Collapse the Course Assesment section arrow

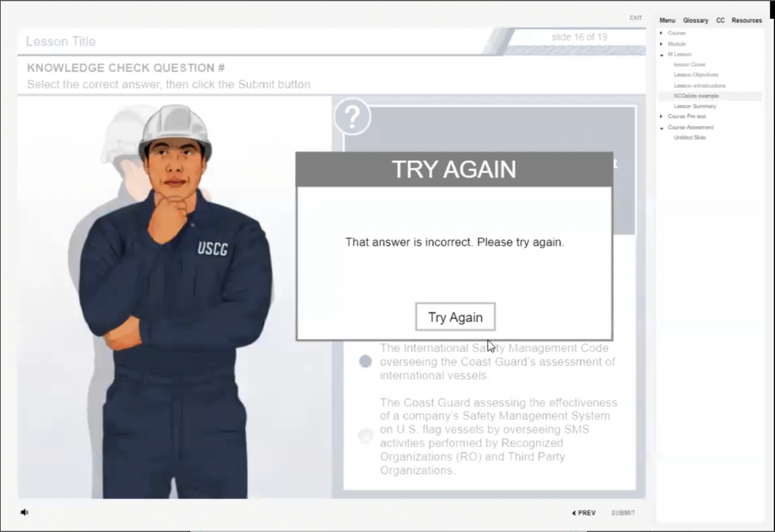click(x=661, y=128)
